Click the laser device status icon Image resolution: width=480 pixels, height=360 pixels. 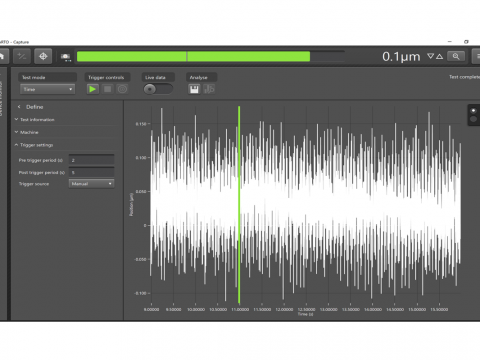click(66, 57)
